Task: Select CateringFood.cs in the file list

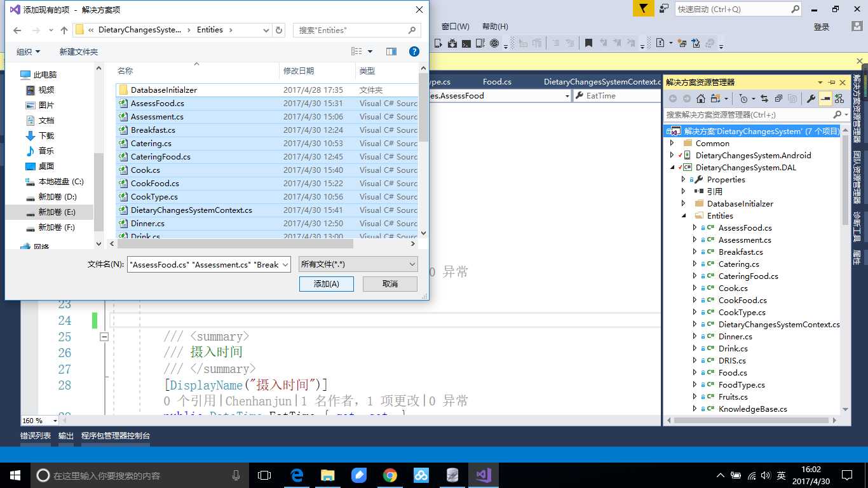Action: coord(267,156)
